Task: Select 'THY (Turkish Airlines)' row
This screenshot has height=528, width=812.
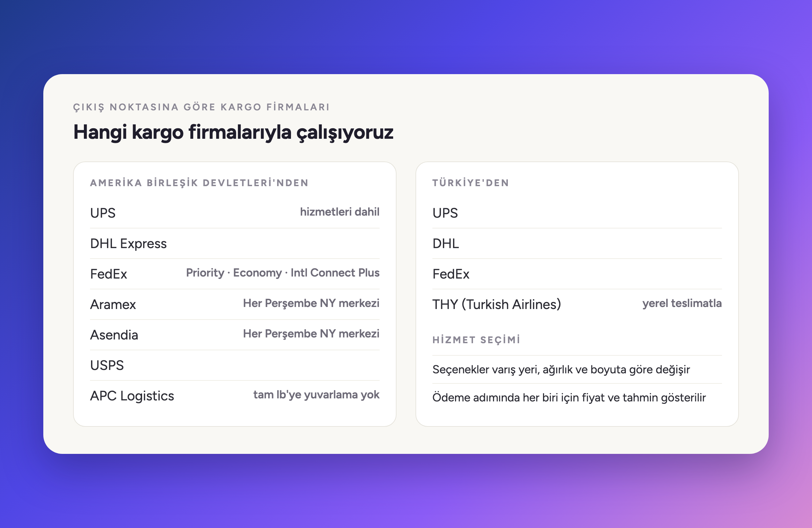Action: pyautogui.click(x=577, y=304)
